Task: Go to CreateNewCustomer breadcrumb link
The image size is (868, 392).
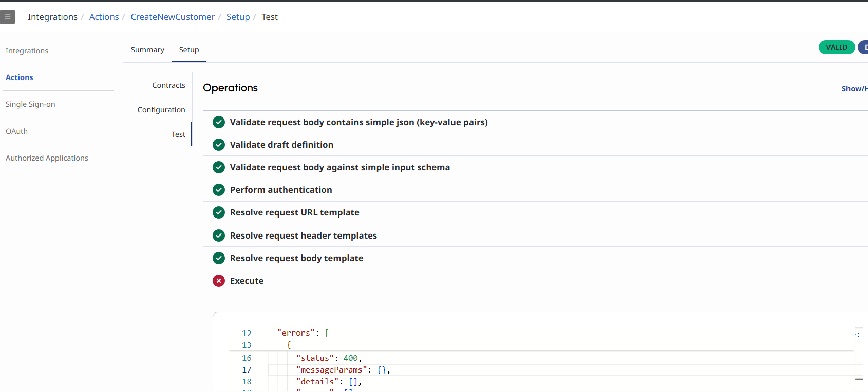Action: click(173, 17)
